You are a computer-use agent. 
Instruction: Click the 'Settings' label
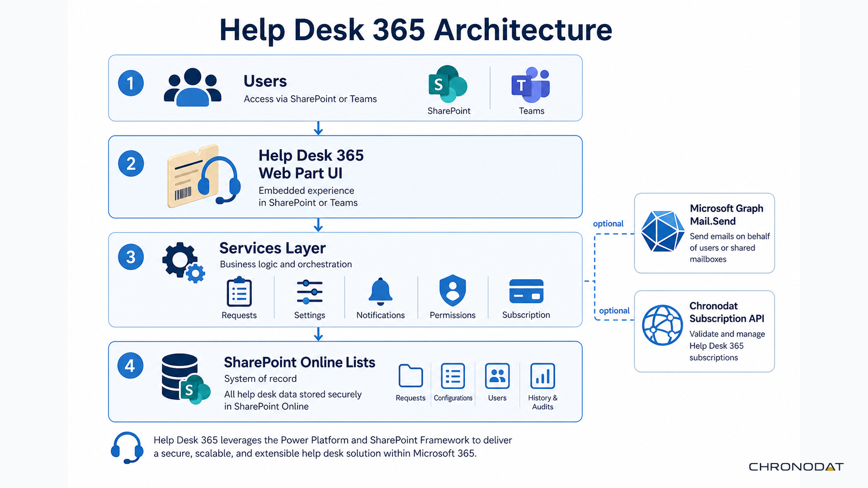[310, 315]
